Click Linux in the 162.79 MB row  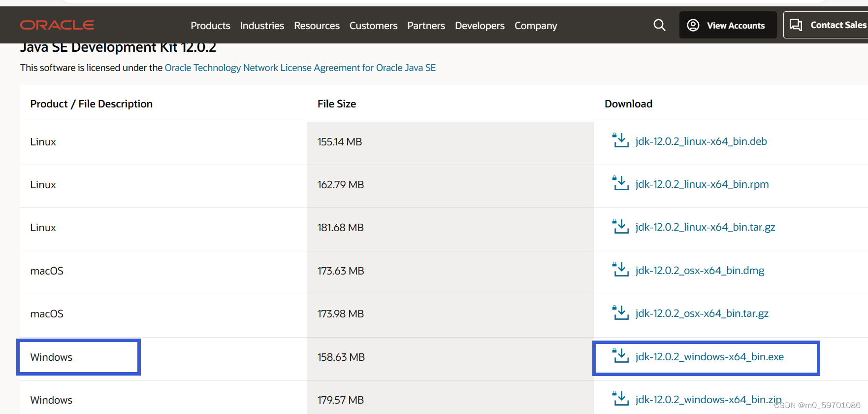[43, 185]
